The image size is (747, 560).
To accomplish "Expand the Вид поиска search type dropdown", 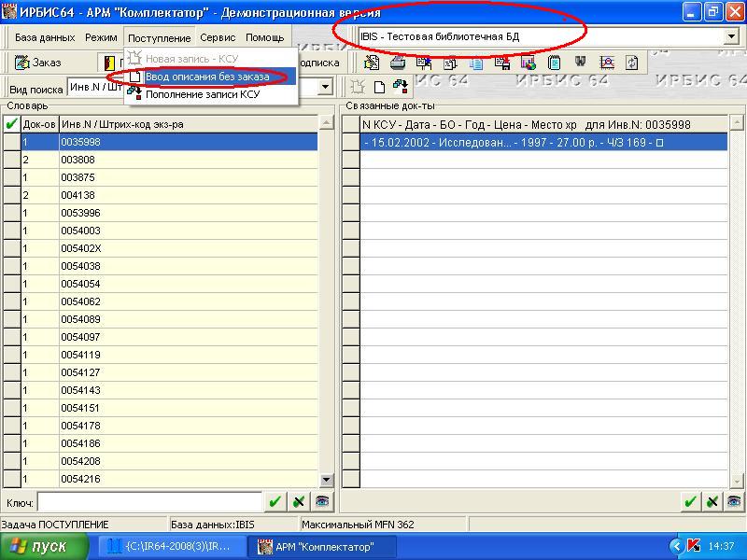I will (x=326, y=88).
